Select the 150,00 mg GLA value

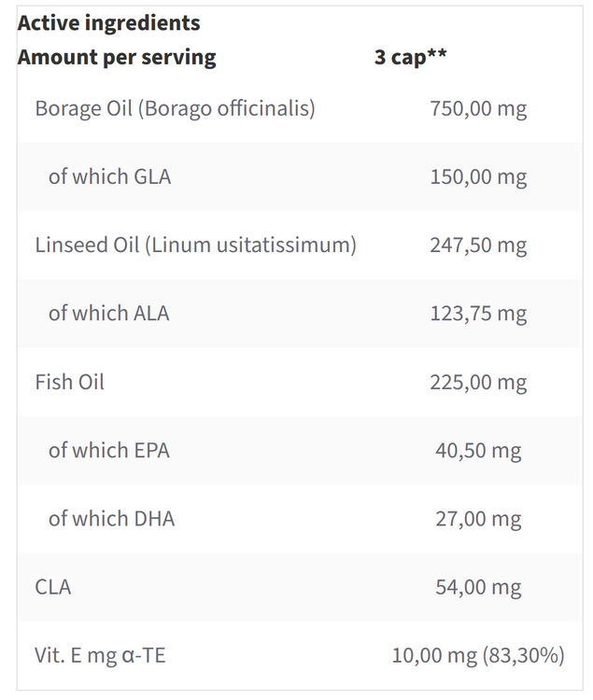point(478,176)
